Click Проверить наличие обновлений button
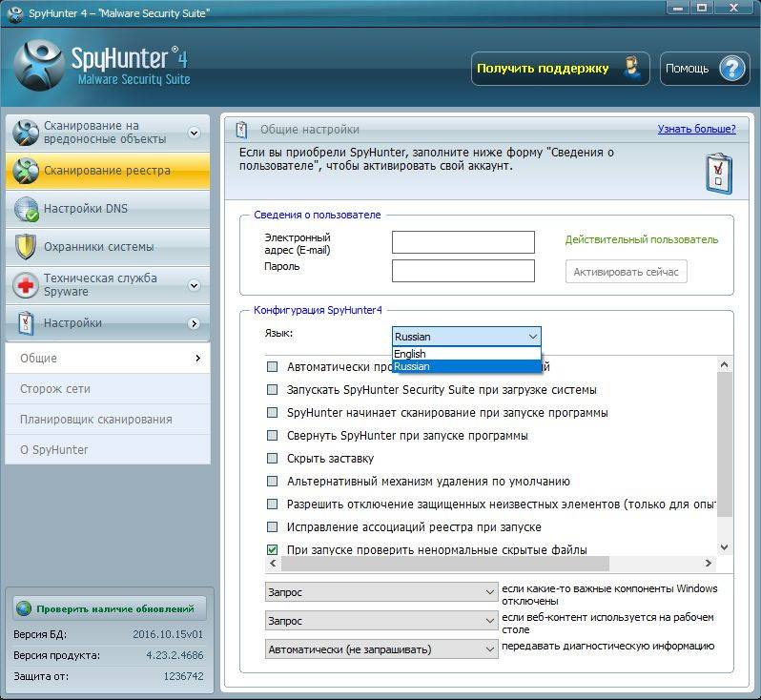The height and width of the screenshot is (700, 761). [110, 608]
